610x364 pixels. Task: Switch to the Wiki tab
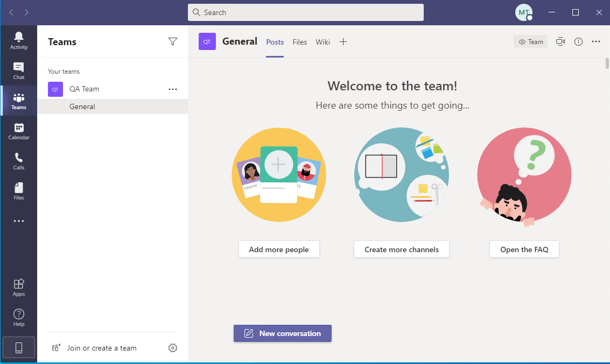tap(323, 42)
